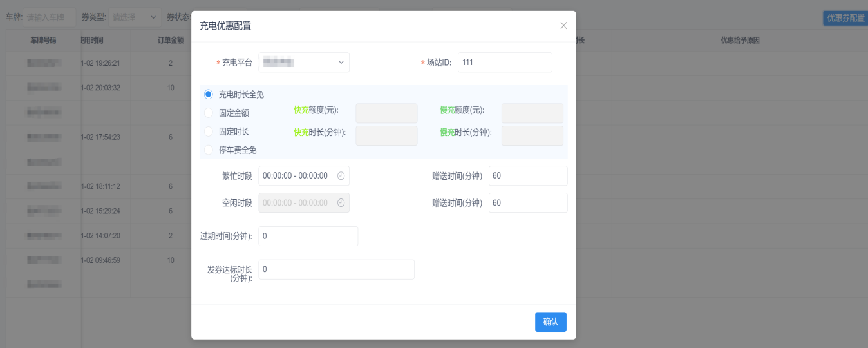Click the 快充额度(元) input field
Screen dimensions: 868x348
point(386,113)
